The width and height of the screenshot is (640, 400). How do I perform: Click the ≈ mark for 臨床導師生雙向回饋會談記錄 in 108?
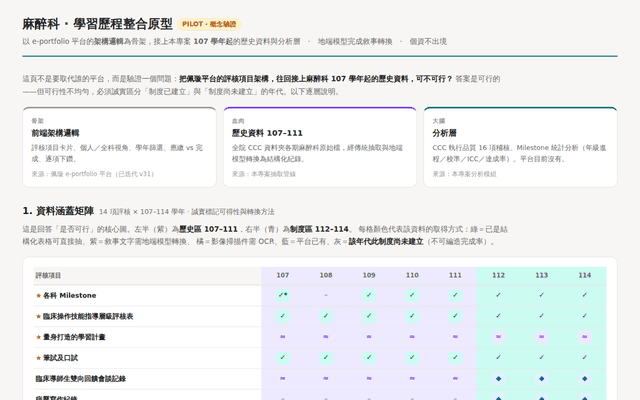326,378
